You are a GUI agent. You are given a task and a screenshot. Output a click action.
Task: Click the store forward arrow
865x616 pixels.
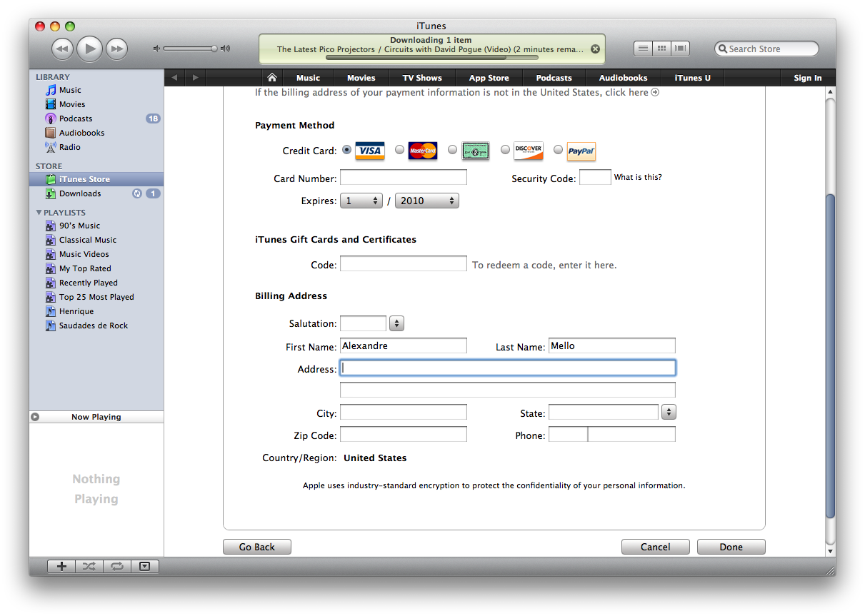194,78
